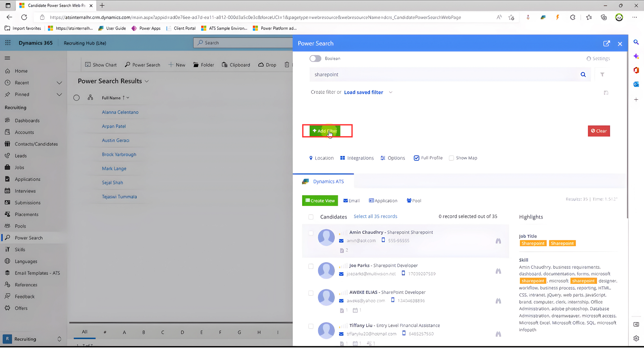Click the save filter icon
644x362 pixels.
click(x=606, y=93)
